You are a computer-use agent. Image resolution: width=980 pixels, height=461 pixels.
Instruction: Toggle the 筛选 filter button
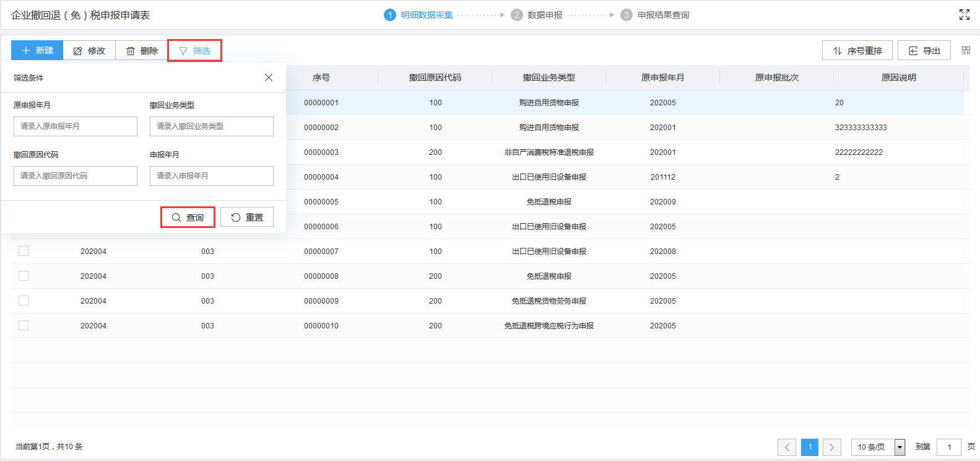194,51
